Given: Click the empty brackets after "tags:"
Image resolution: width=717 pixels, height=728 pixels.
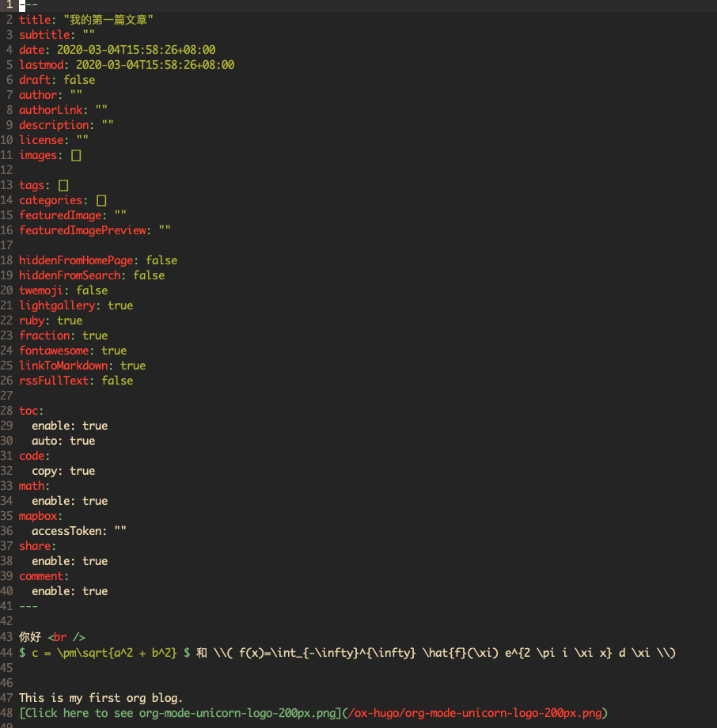Looking at the screenshot, I should pyautogui.click(x=63, y=185).
